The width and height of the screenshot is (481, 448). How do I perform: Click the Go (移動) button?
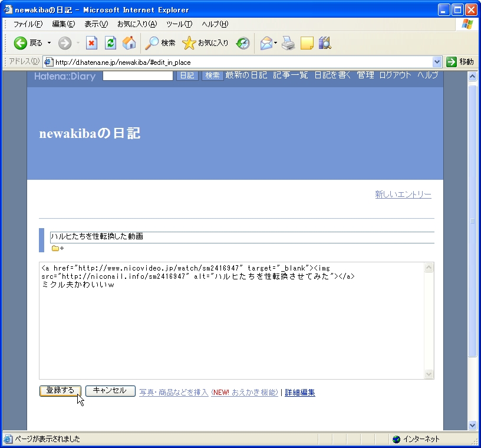(460, 62)
